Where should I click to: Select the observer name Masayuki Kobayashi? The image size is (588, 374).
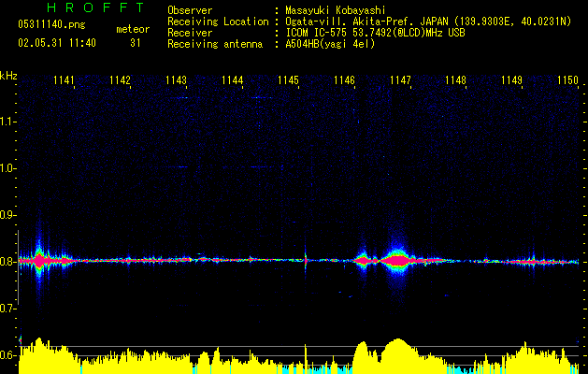[x=336, y=10]
